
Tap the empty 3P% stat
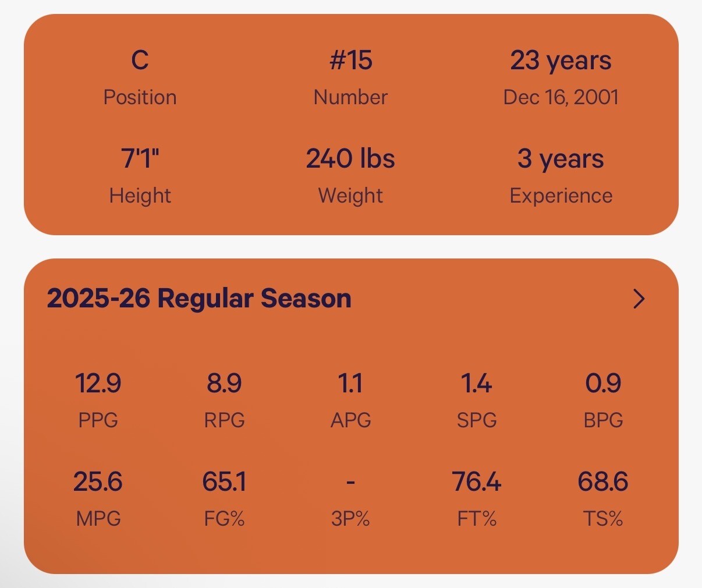pos(350,499)
